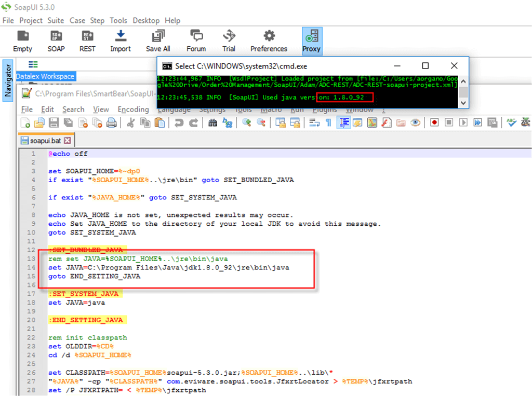Screen dimensions: 532x396
Task: Click the user defined language icon
Action: point(357,122)
